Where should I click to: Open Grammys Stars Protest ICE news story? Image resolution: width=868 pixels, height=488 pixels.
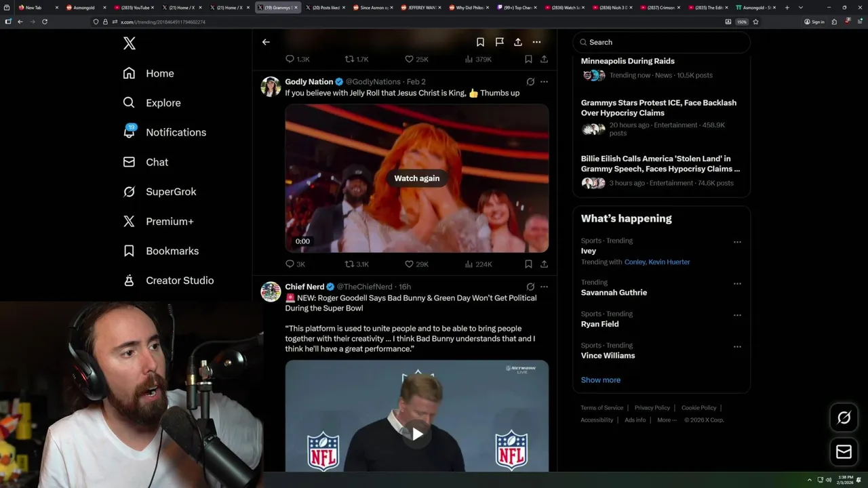pos(661,118)
